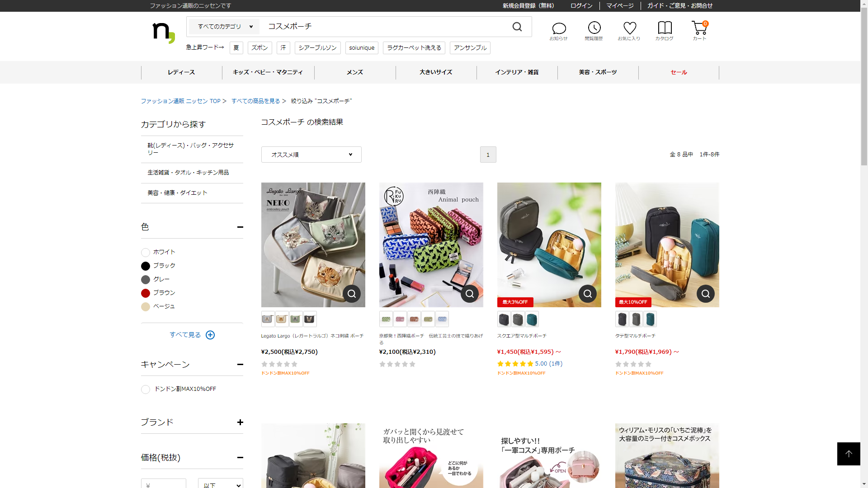This screenshot has width=868, height=488.
Task: Open the shopping cart icon
Action: coord(699,31)
